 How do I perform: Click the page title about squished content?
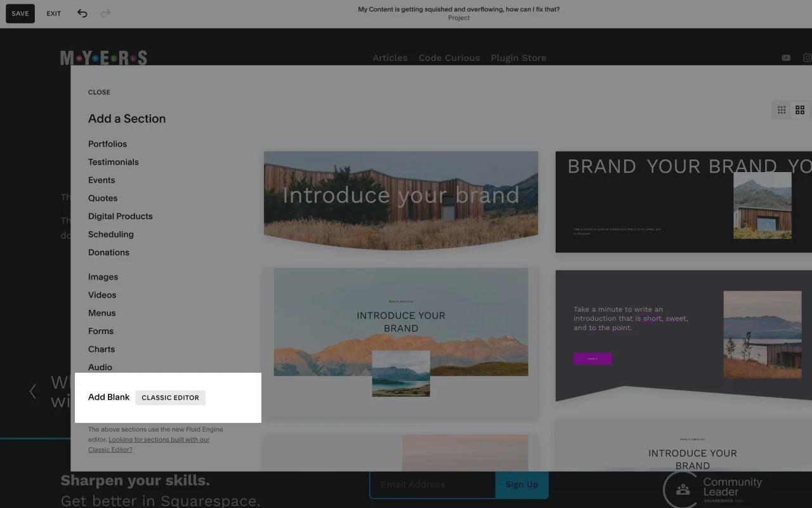[459, 10]
